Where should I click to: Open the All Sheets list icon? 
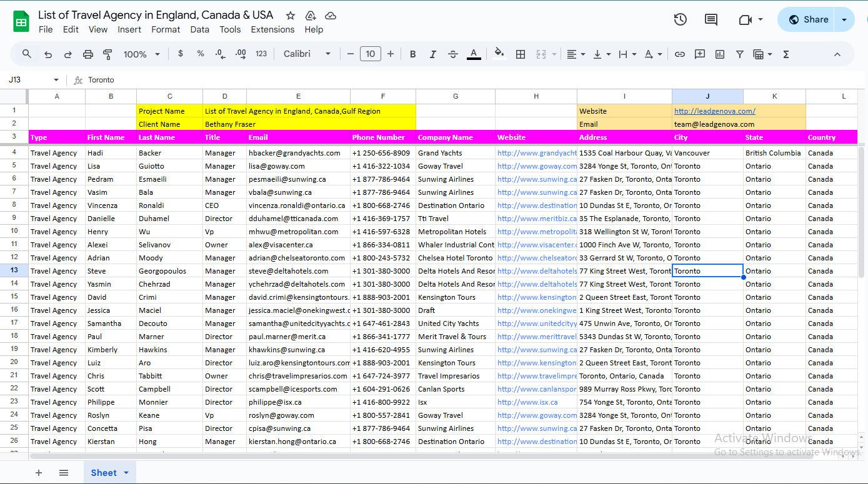[x=64, y=473]
